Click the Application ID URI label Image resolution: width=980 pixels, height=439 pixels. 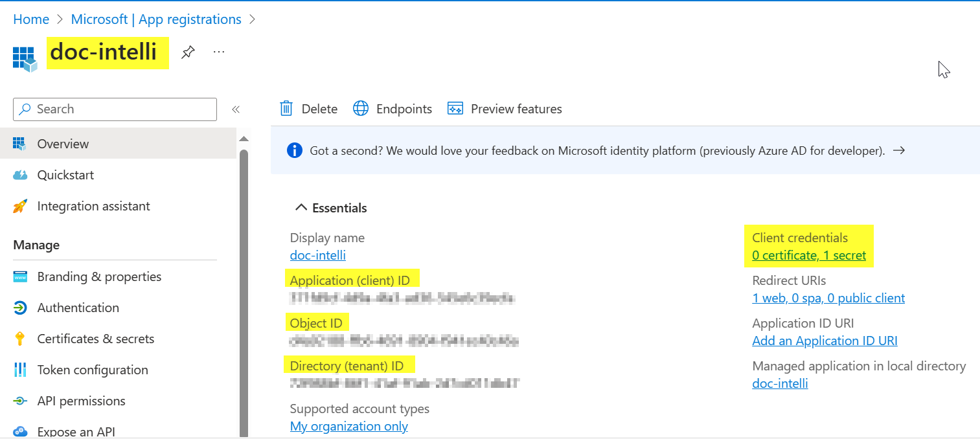point(803,323)
